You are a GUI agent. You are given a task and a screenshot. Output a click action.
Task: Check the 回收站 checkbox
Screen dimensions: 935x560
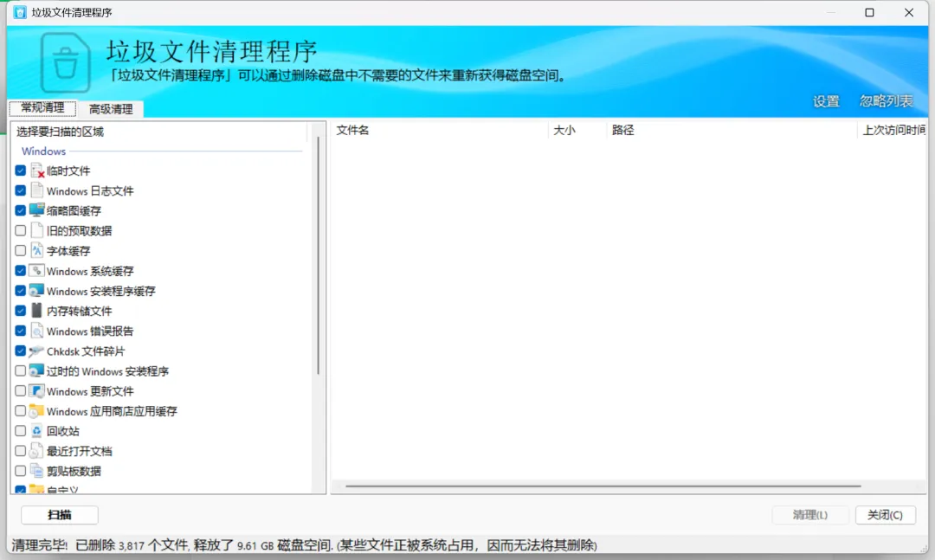(x=20, y=431)
